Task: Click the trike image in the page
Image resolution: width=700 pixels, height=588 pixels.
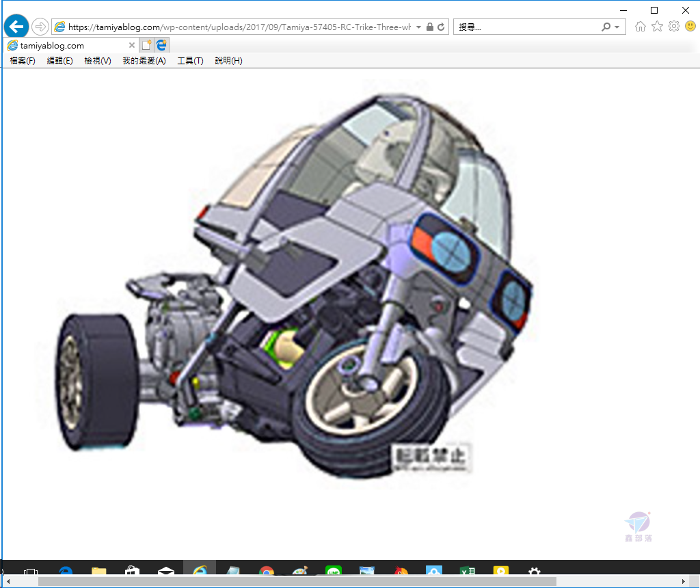Action: click(x=295, y=286)
